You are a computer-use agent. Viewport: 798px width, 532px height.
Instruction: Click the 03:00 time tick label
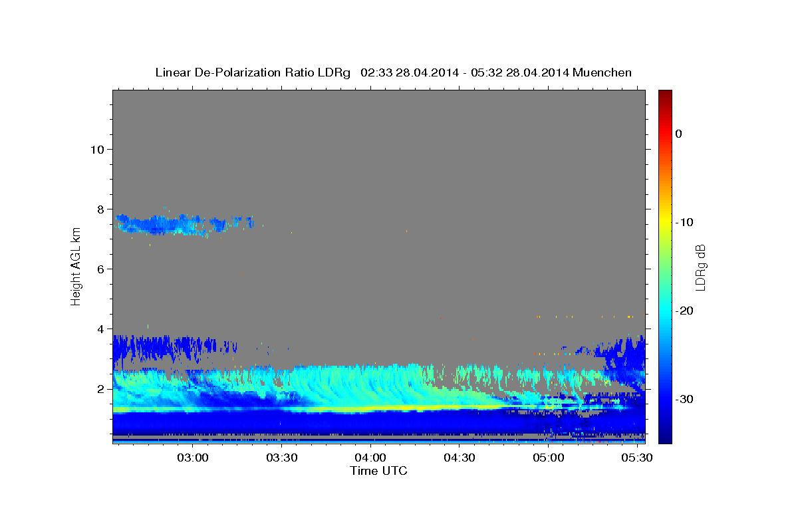[193, 458]
